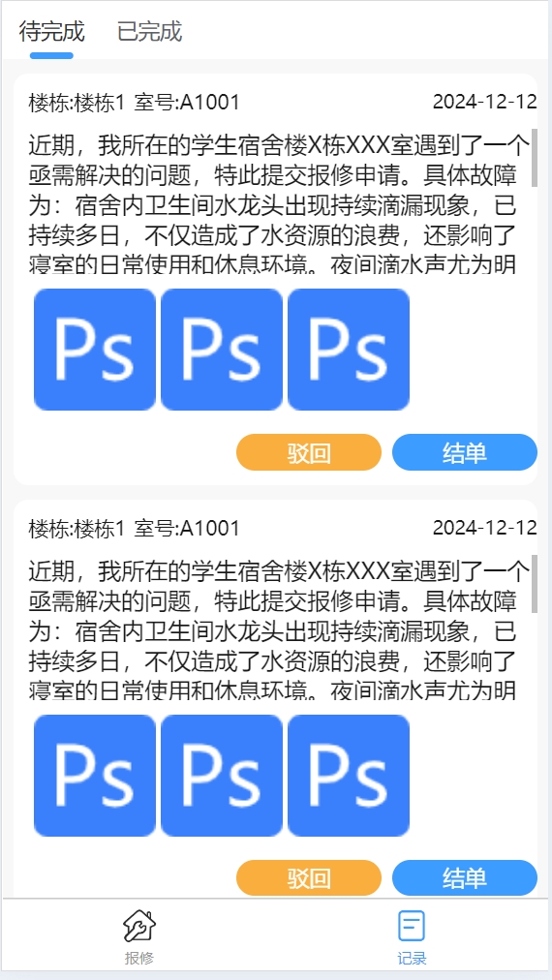Click the second card's description scrollbar

[x=535, y=584]
